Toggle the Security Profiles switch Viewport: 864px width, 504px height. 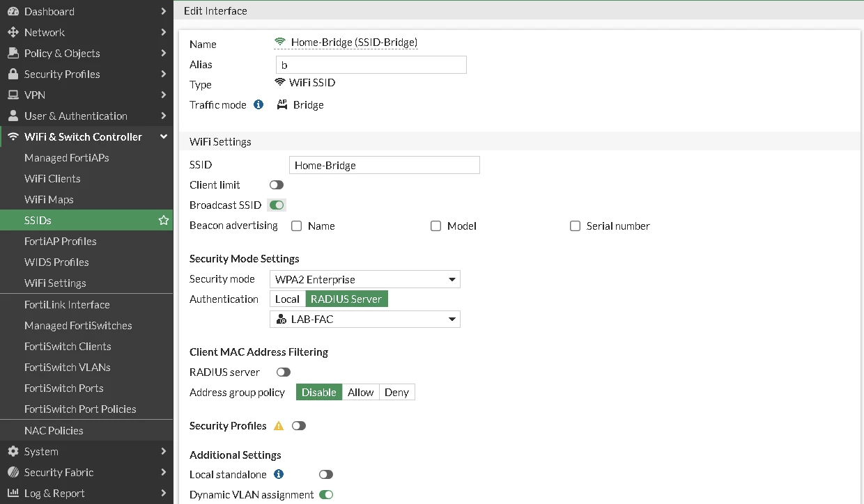299,425
